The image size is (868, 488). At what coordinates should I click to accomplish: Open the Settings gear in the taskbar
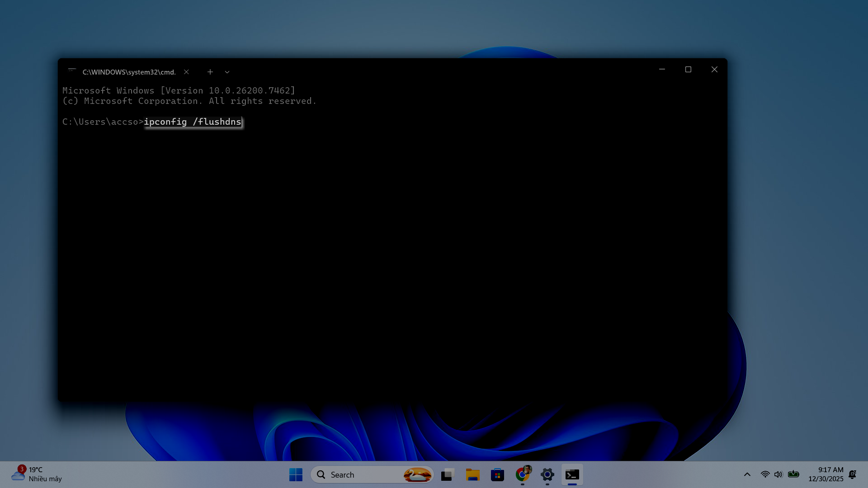coord(547,474)
